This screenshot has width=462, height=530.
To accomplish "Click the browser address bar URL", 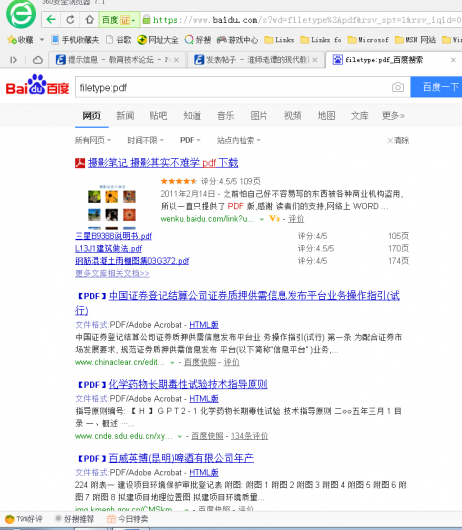I will click(x=307, y=20).
